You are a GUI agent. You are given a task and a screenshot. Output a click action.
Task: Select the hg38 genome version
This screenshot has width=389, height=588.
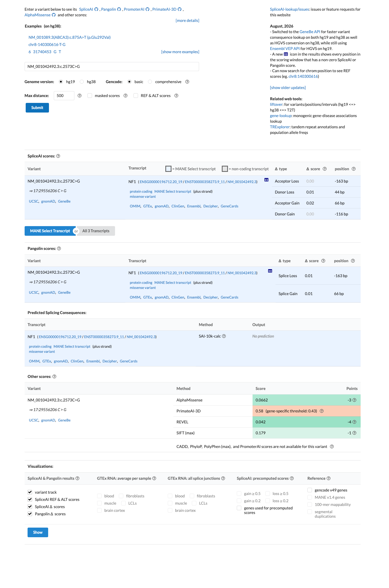[x=82, y=82]
